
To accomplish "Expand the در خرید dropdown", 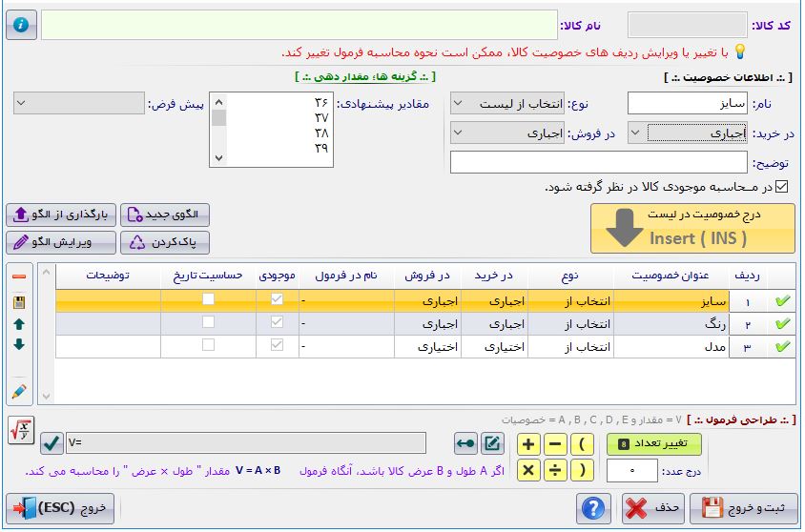I will click(x=634, y=133).
